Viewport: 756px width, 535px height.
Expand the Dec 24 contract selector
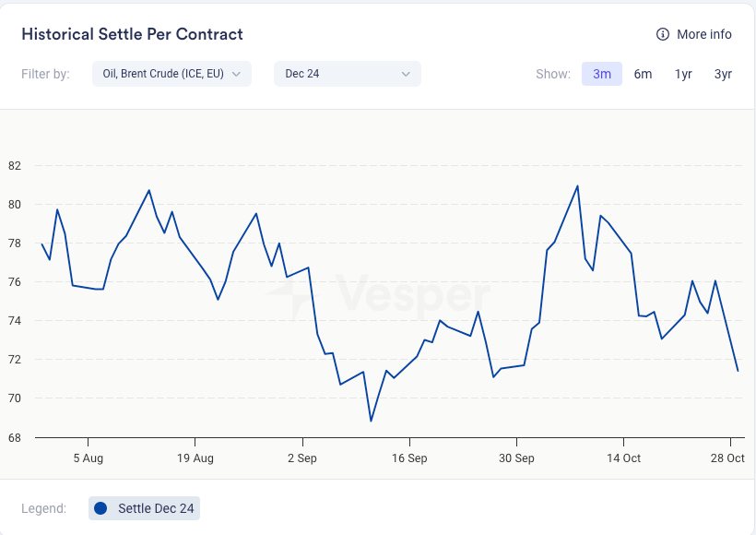347,74
